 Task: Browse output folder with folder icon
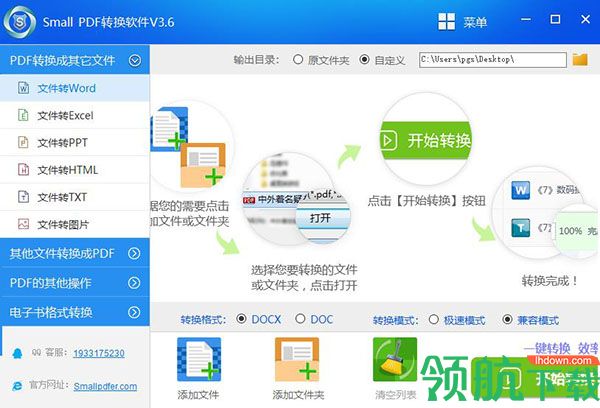(x=580, y=59)
